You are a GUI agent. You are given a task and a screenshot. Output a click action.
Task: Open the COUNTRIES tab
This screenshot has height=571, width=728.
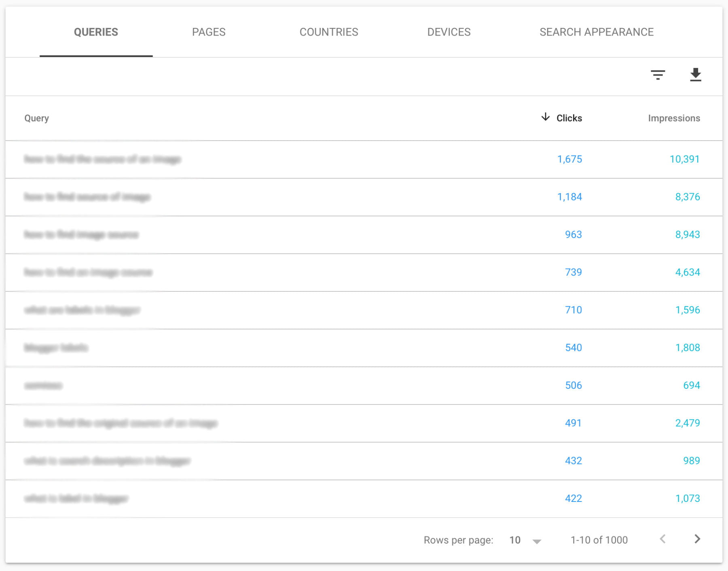[328, 32]
